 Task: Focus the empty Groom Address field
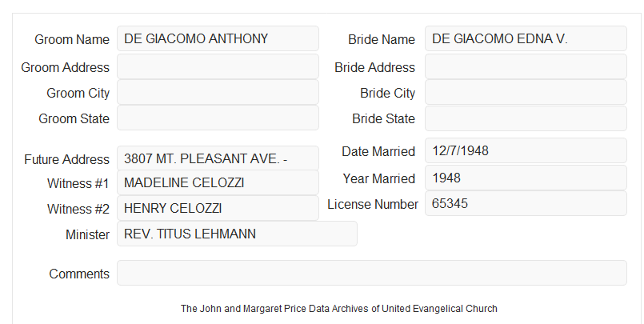218,66
